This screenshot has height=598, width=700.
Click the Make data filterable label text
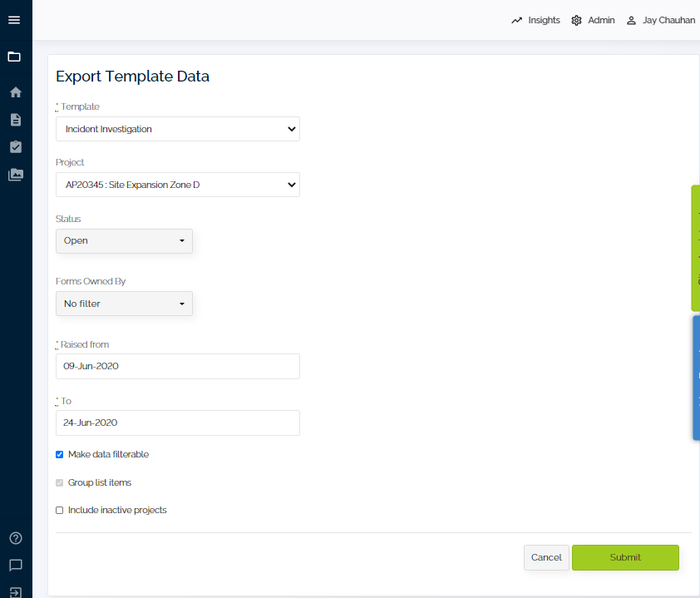(108, 454)
